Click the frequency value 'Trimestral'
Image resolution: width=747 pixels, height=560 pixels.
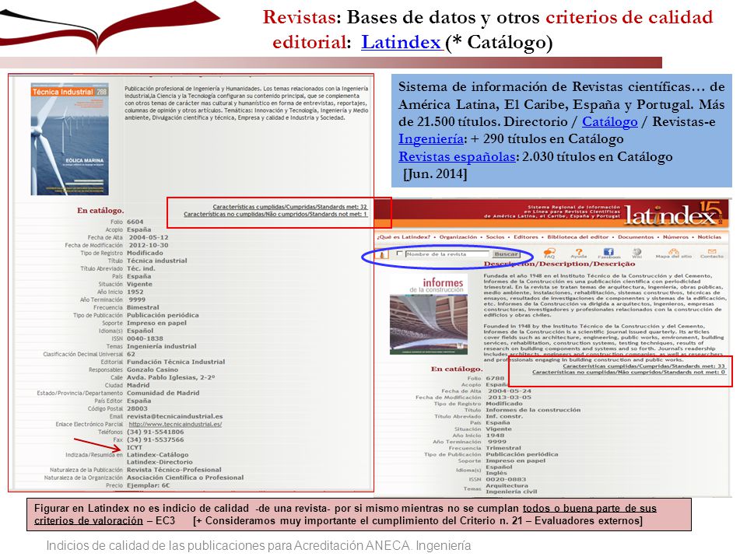coord(503,448)
